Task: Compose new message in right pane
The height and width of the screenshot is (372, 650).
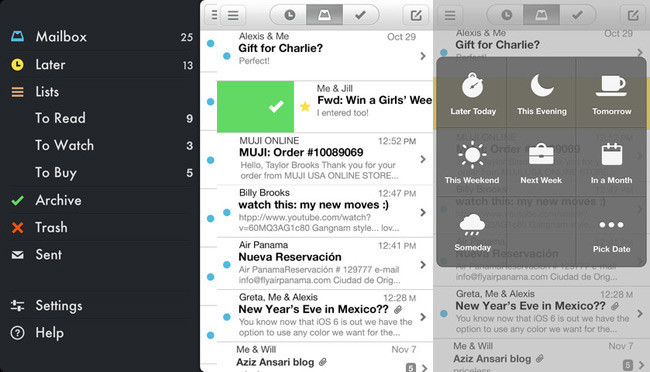Action: [x=633, y=15]
